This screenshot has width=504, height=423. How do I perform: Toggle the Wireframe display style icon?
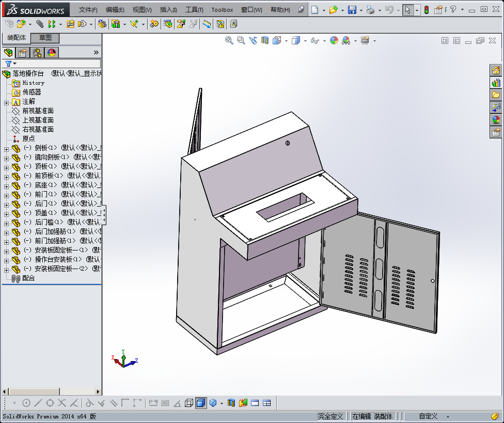coord(190,403)
